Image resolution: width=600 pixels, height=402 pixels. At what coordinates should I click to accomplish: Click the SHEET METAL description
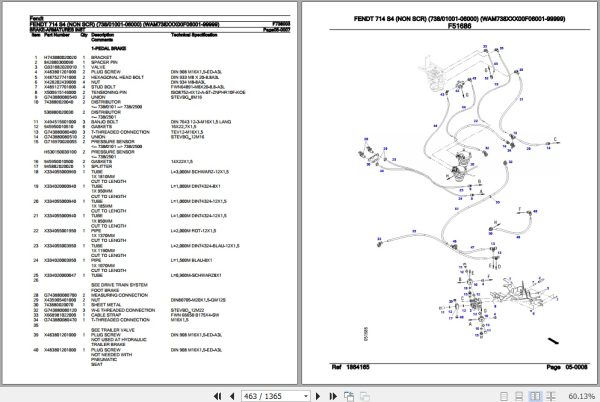(106, 305)
